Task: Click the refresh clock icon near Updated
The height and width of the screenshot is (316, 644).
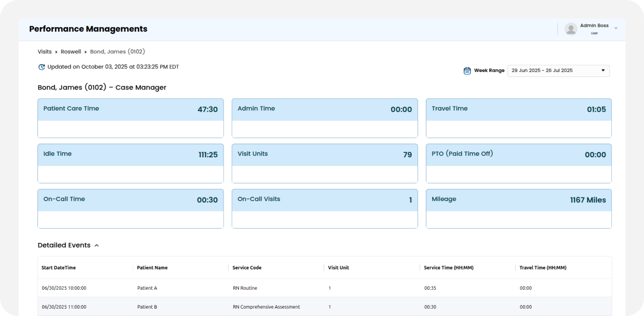Action: click(x=42, y=67)
